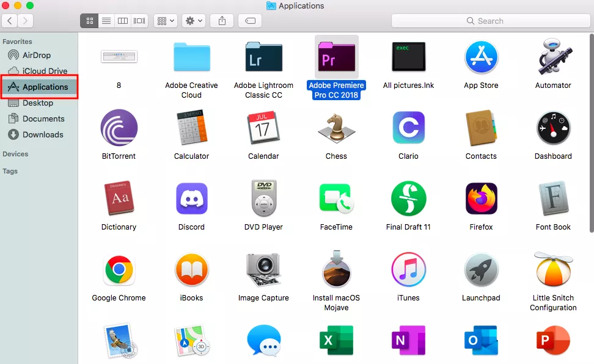
Task: Select the Microsoft Outlook icon
Action: 481,340
